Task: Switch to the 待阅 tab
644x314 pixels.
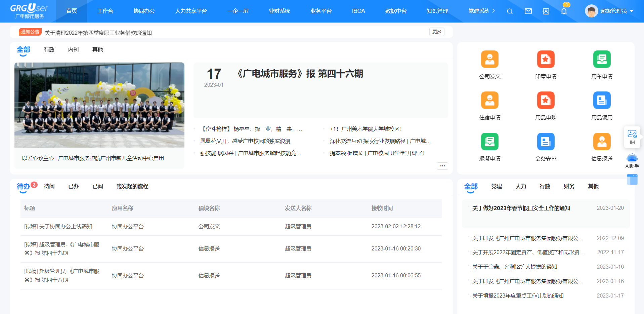Action: tap(49, 186)
